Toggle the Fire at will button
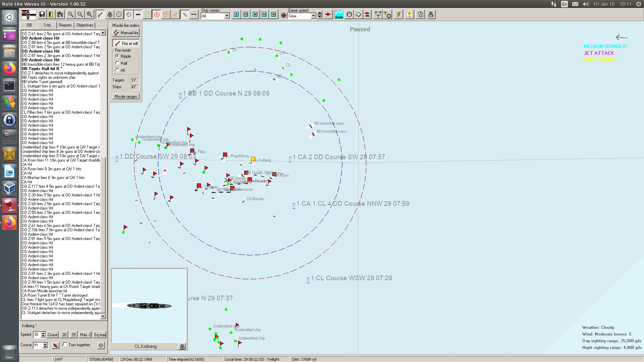Viewport: 644px width, 362px height. coord(126,44)
